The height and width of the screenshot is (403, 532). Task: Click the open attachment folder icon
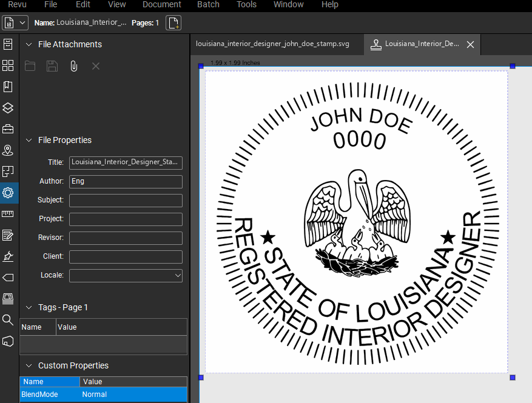(30, 66)
